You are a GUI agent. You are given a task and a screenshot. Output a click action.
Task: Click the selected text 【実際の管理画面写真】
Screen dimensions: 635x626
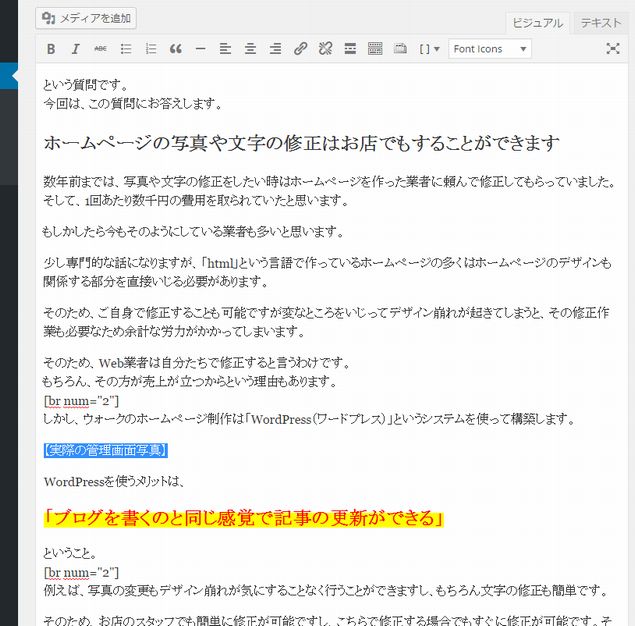106,450
